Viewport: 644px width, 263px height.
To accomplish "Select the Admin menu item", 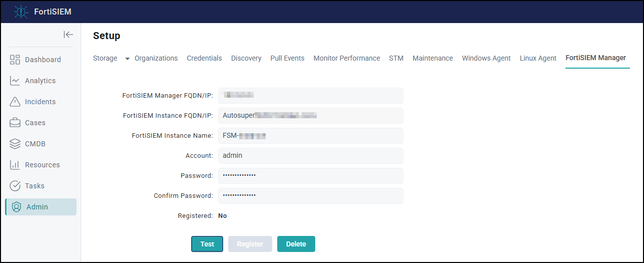I will click(x=41, y=207).
